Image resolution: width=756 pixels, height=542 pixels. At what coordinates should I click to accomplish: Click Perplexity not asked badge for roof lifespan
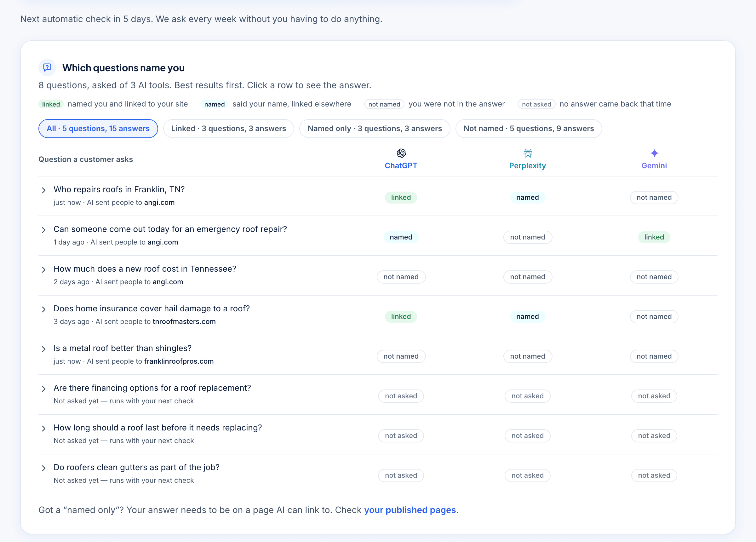[528, 435]
